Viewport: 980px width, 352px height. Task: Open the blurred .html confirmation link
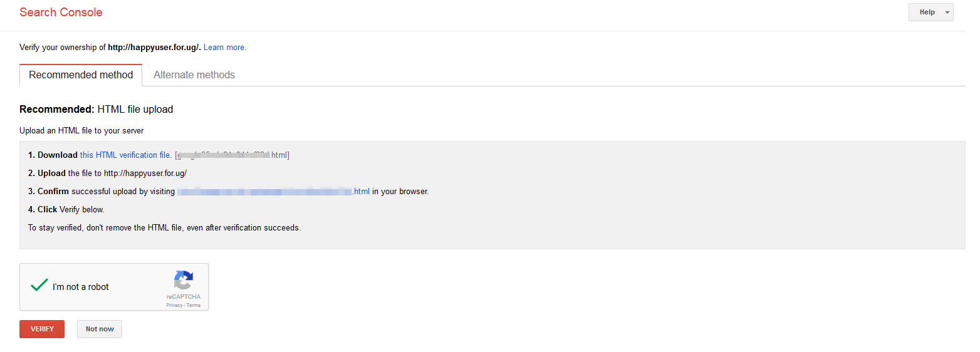click(x=274, y=192)
